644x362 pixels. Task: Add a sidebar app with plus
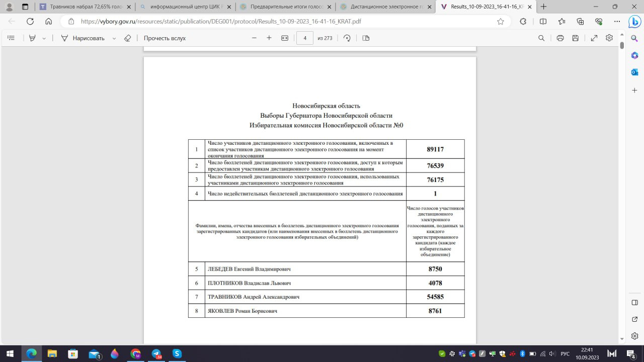pyautogui.click(x=634, y=90)
